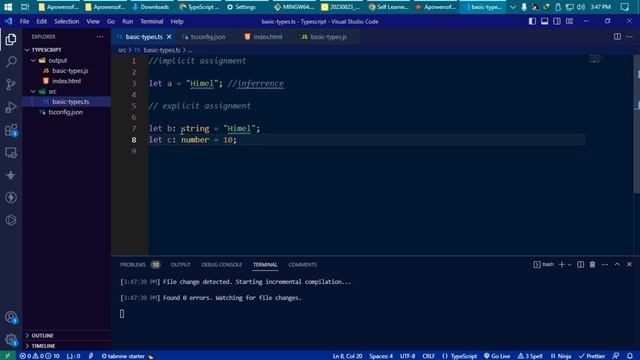Open notifications bell in status bar

[x=630, y=356]
